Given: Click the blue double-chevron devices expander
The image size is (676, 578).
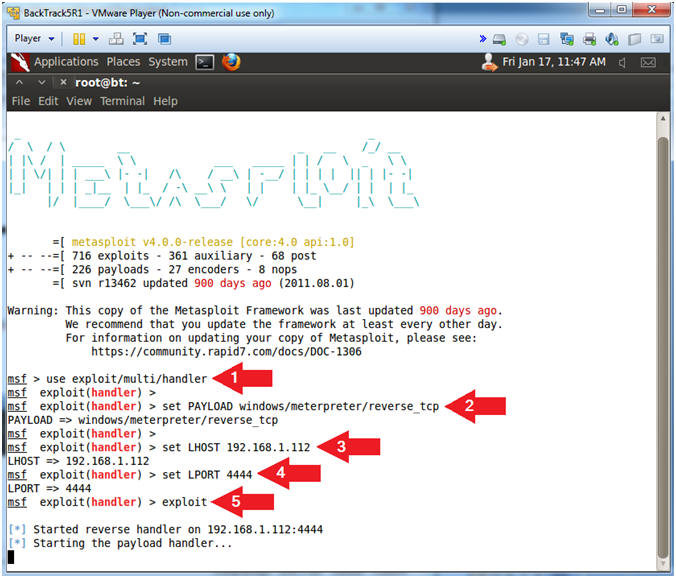Looking at the screenshot, I should pyautogui.click(x=483, y=39).
